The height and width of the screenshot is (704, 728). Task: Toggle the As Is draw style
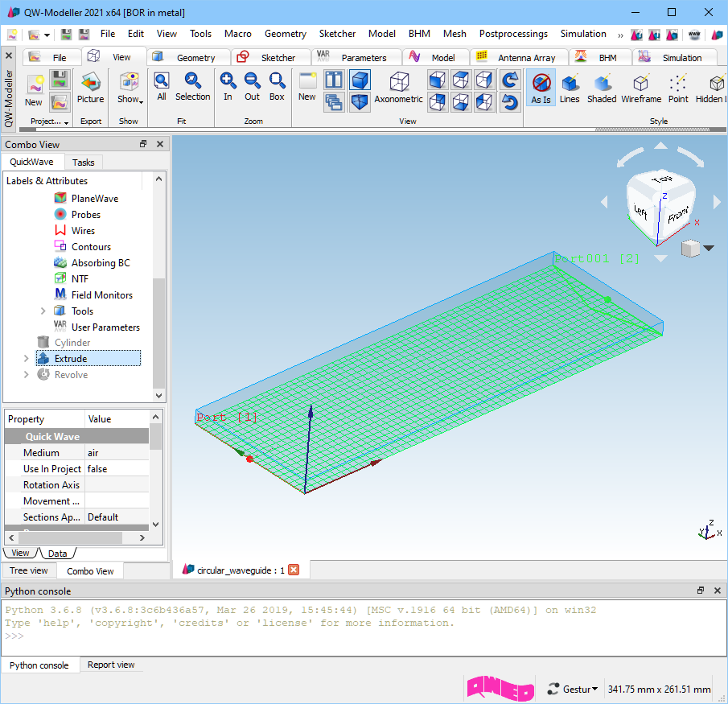coord(541,89)
